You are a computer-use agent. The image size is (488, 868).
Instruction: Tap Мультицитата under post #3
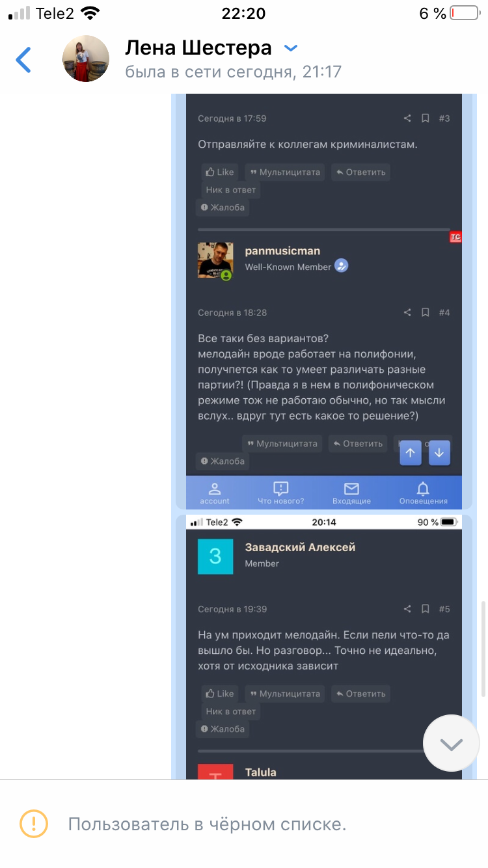[286, 172]
